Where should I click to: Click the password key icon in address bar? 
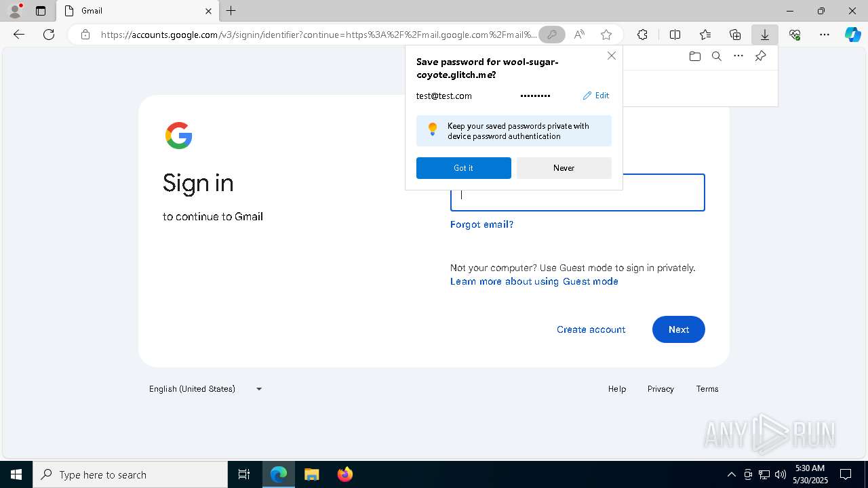pyautogui.click(x=552, y=35)
